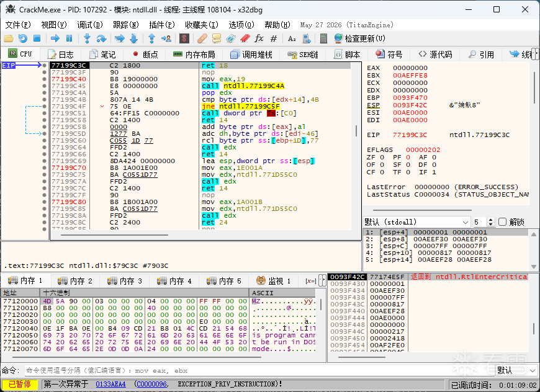Click the command input field
This screenshot has width=540, height=392.
coord(259,371)
